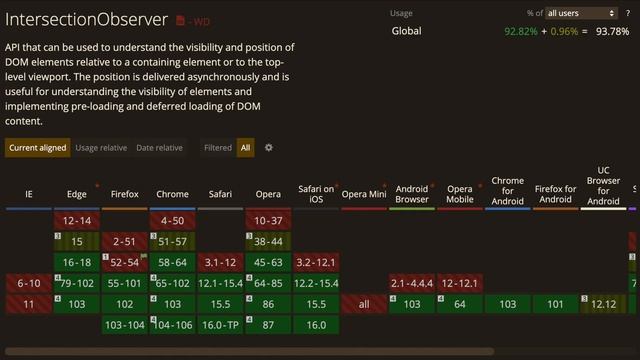Select the Android Browser 2.1-4.4.4 cell
The image size is (640, 360).
412,283
